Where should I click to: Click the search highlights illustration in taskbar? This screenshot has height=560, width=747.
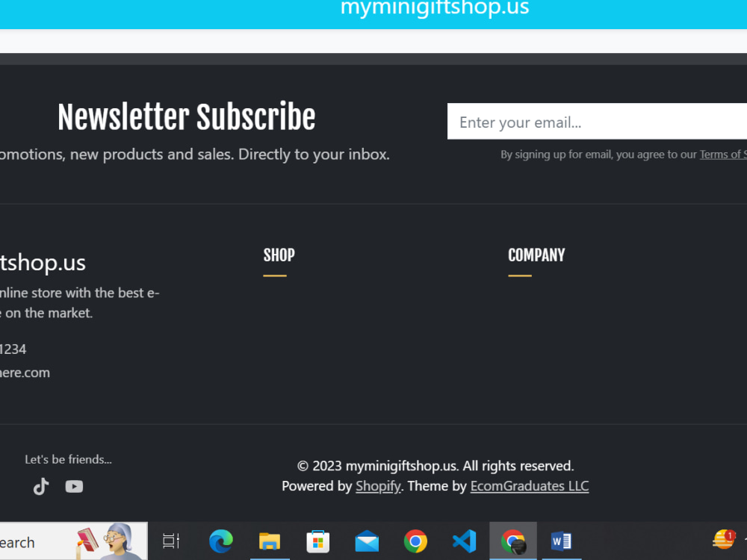pos(110,541)
